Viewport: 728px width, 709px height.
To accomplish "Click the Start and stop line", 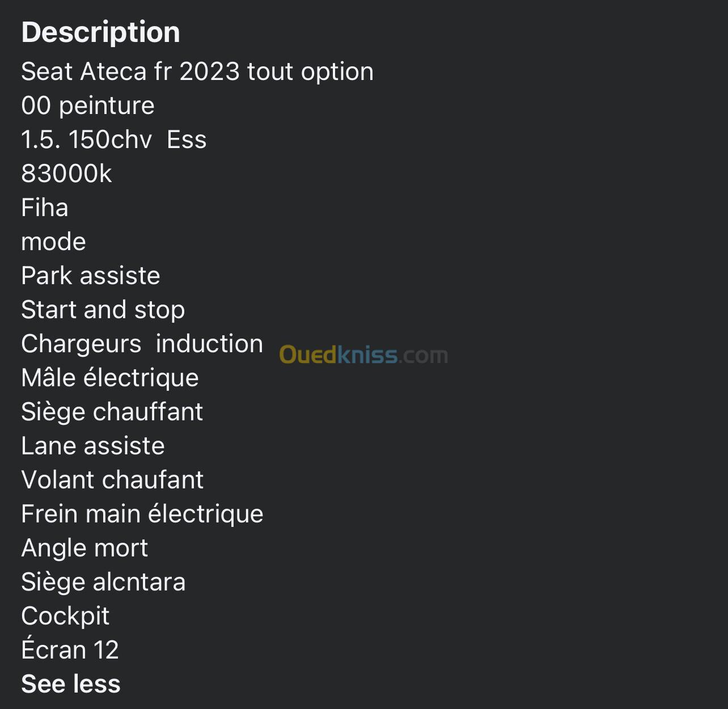I will tap(103, 310).
